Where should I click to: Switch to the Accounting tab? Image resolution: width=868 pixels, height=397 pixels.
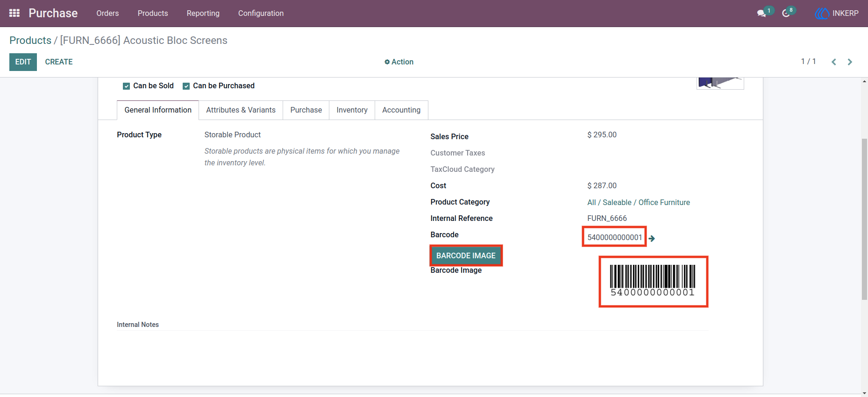(401, 110)
